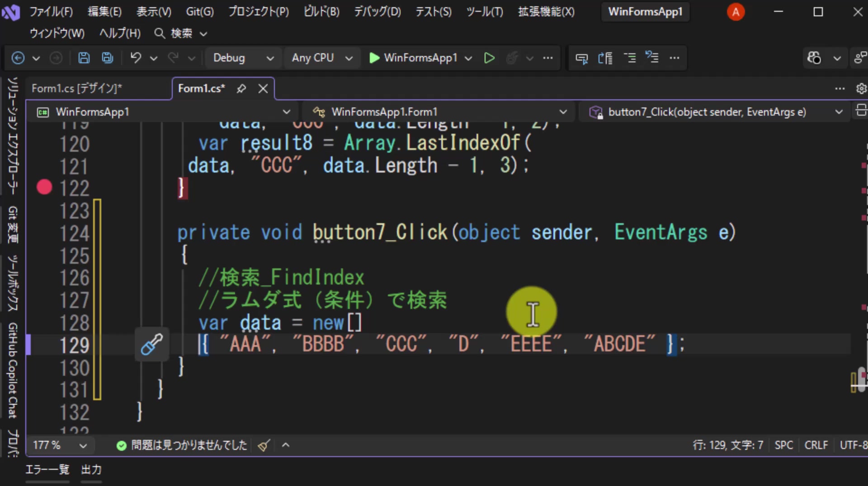868x486 pixels.
Task: Toggle the breakpoint on line 122
Action: (44, 187)
